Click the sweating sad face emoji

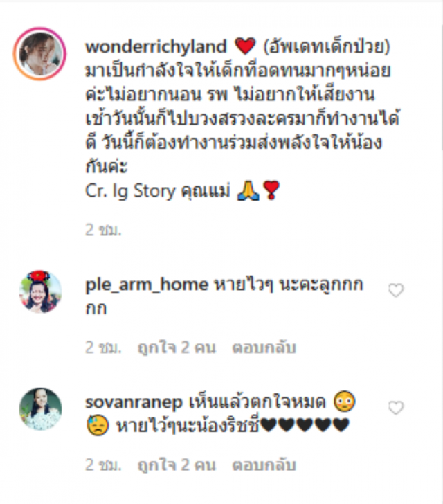(x=98, y=425)
